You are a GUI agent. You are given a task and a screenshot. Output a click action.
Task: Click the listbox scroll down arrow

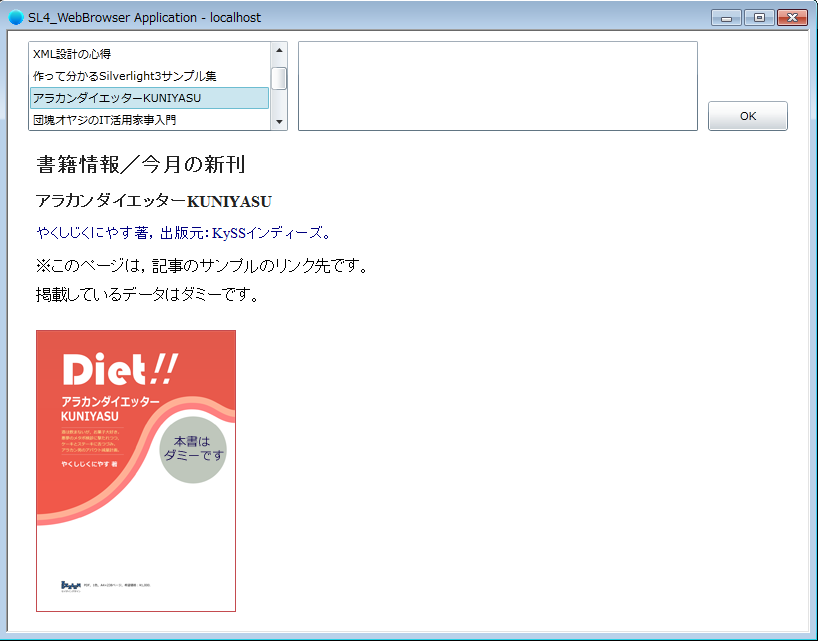click(279, 122)
